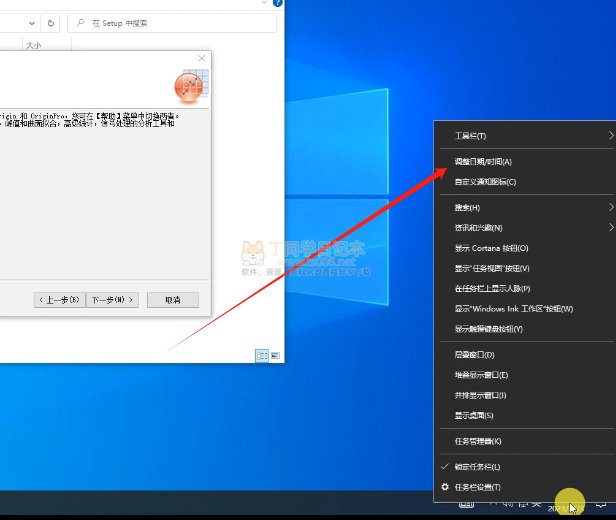The height and width of the screenshot is (520, 616).
Task: Click the refresh icon beside the address bar
Action: click(51, 21)
